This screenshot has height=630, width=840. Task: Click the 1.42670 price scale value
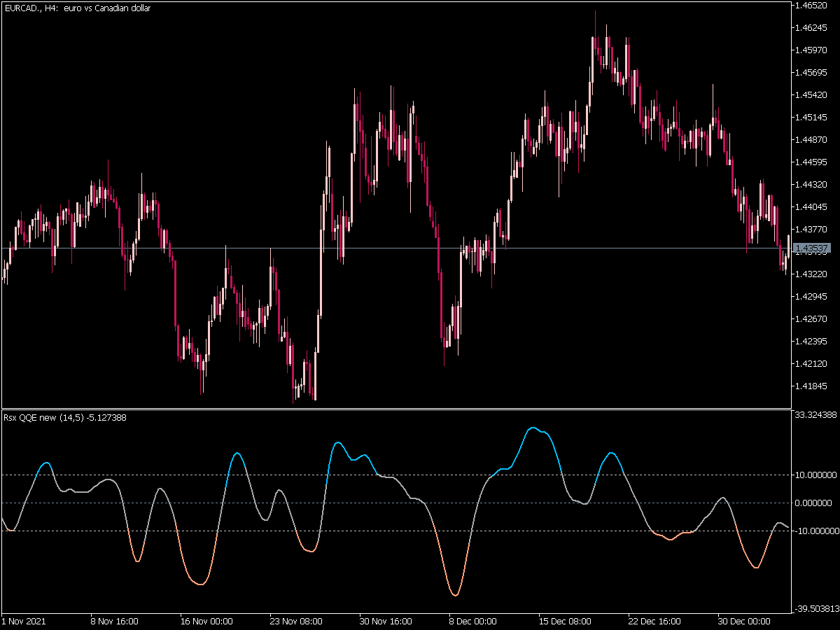(x=812, y=319)
